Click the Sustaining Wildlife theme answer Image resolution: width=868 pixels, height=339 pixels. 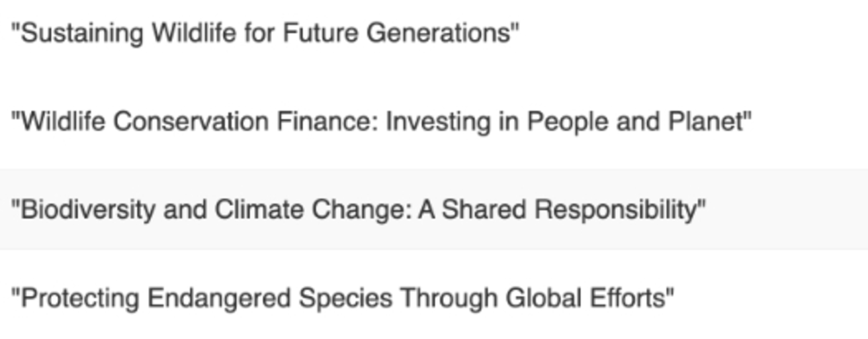click(434, 33)
